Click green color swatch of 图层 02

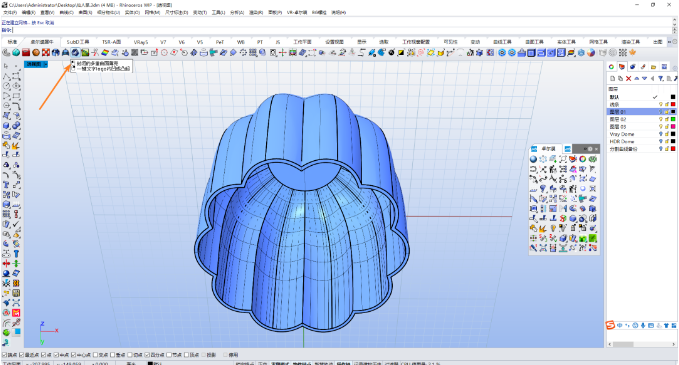tap(673, 119)
